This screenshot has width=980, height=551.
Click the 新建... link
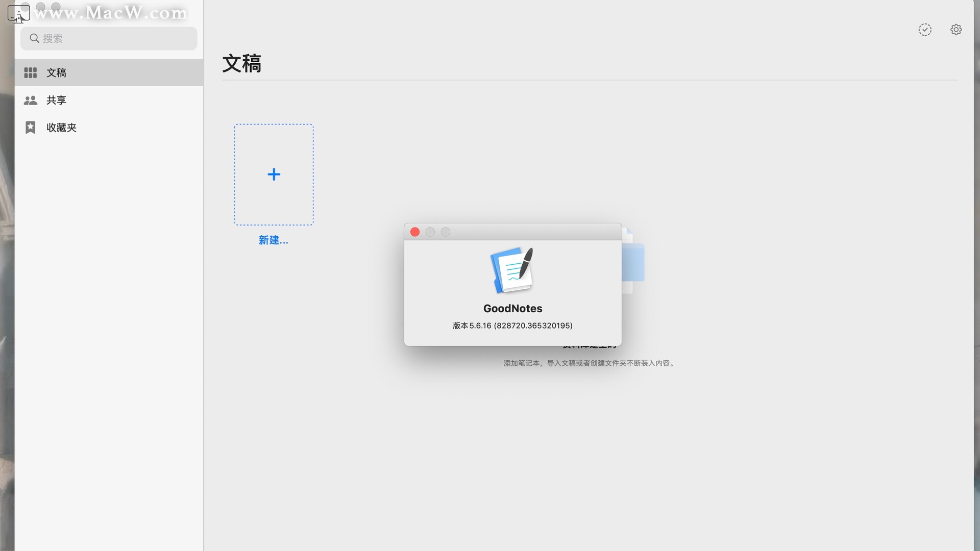[x=273, y=240]
